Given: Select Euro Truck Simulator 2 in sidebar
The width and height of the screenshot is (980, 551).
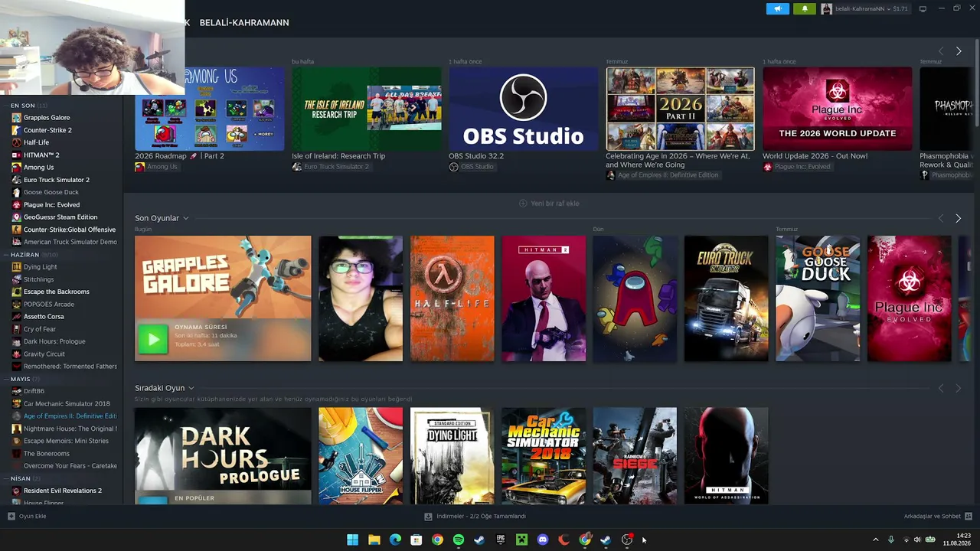Looking at the screenshot, I should tap(57, 180).
